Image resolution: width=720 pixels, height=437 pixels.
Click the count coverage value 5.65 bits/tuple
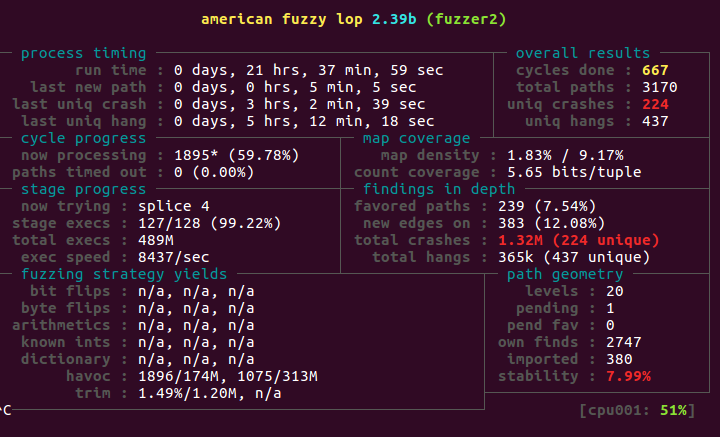(x=574, y=172)
